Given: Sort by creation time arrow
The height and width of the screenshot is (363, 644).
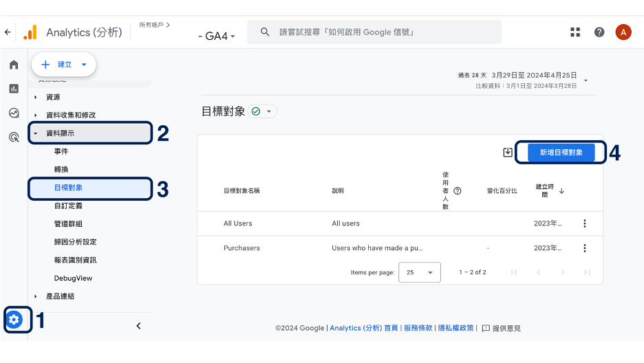Looking at the screenshot, I should 561,191.
